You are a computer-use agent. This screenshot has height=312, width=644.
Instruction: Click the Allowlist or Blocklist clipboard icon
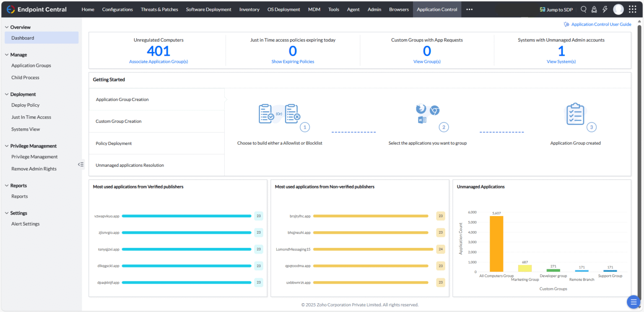click(x=279, y=114)
